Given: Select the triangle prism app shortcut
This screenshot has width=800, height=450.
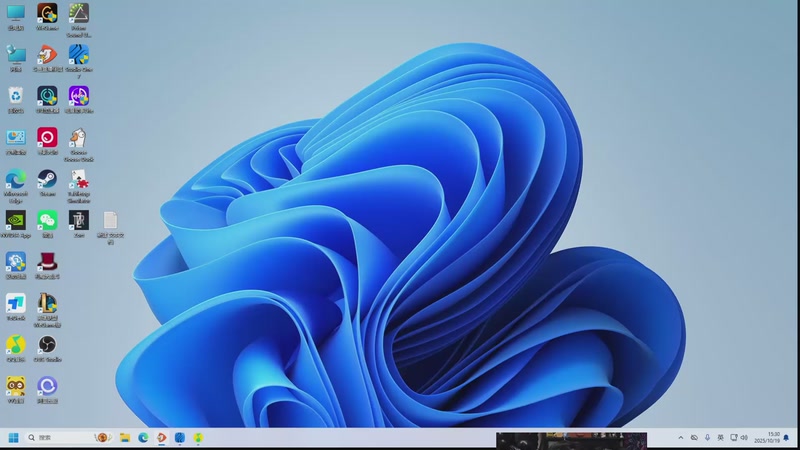Looking at the screenshot, I should tap(79, 14).
